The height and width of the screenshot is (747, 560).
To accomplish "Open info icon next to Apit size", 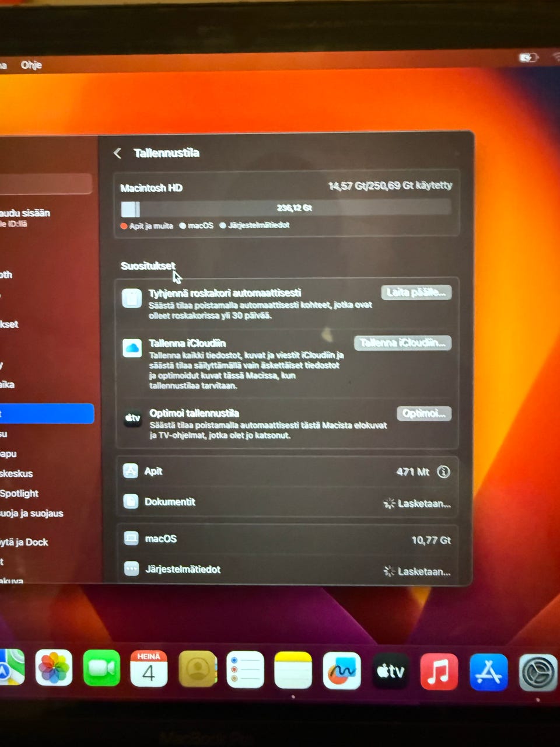I will [x=443, y=472].
